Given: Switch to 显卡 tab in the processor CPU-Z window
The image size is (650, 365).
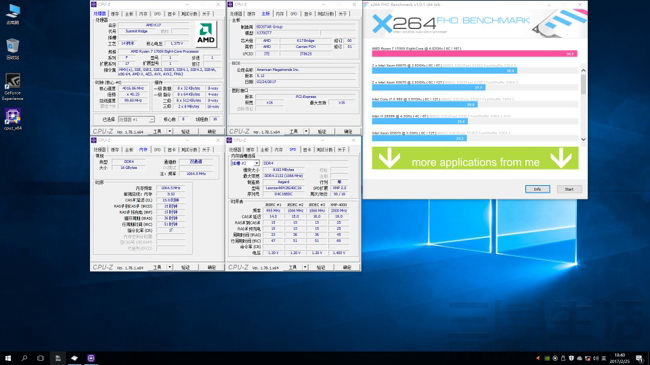Looking at the screenshot, I should (x=171, y=14).
